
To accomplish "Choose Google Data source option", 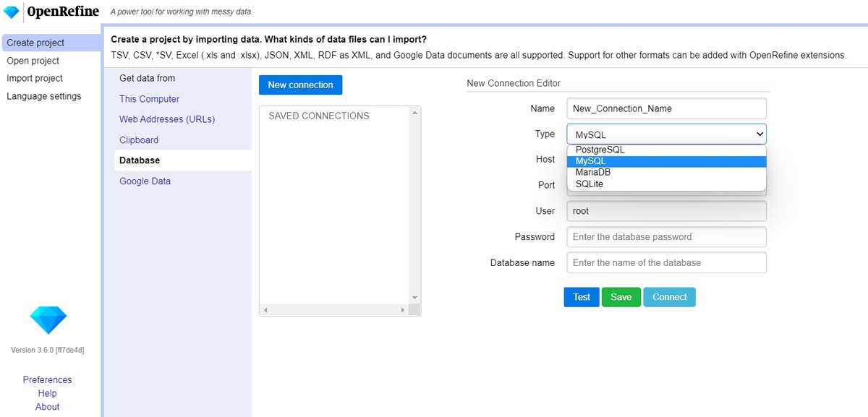I will (145, 181).
